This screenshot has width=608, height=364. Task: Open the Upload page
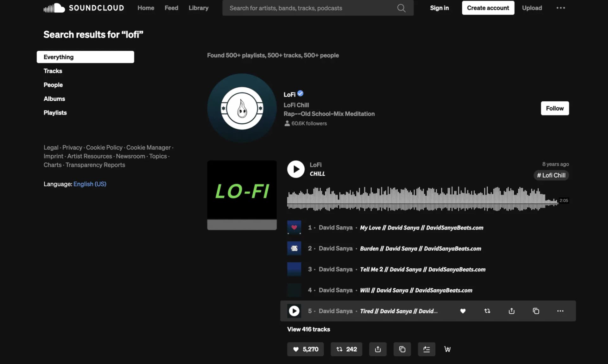coord(532,8)
